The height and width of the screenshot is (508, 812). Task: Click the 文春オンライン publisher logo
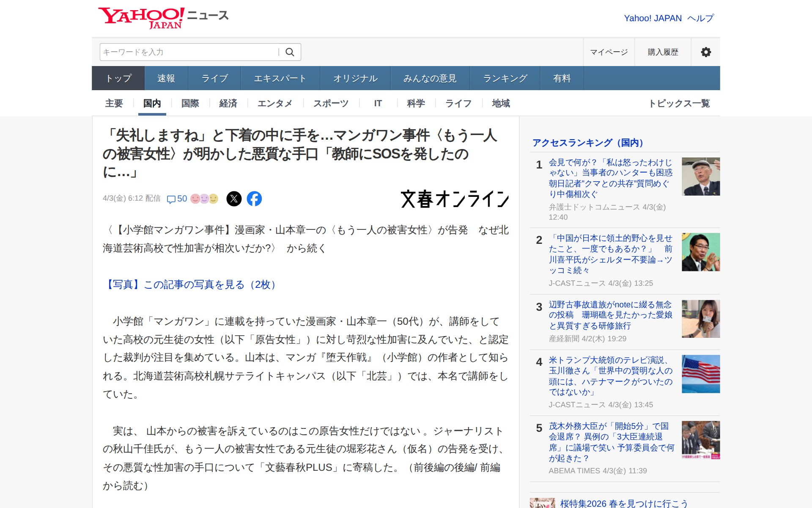tap(455, 199)
